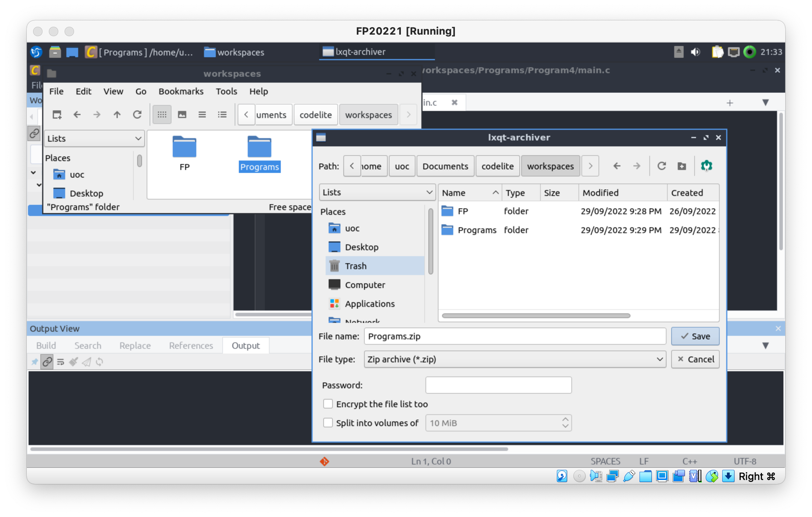This screenshot has width=812, height=517.
Task: Click the Cancel button
Action: [x=695, y=359]
